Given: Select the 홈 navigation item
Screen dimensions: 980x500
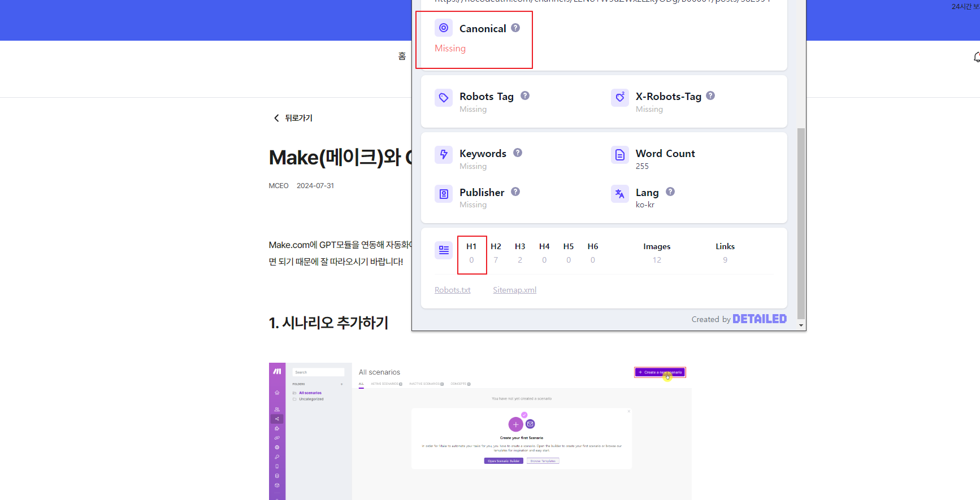Looking at the screenshot, I should 402,56.
